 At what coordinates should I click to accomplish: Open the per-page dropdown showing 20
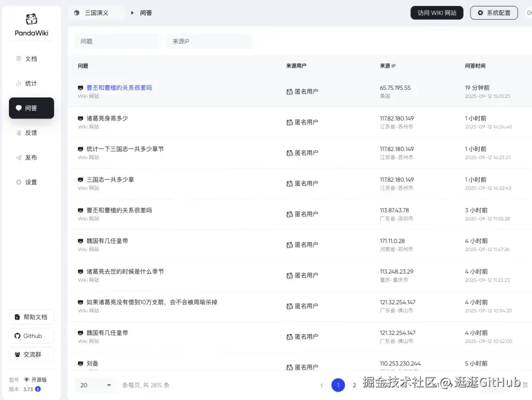[95, 385]
